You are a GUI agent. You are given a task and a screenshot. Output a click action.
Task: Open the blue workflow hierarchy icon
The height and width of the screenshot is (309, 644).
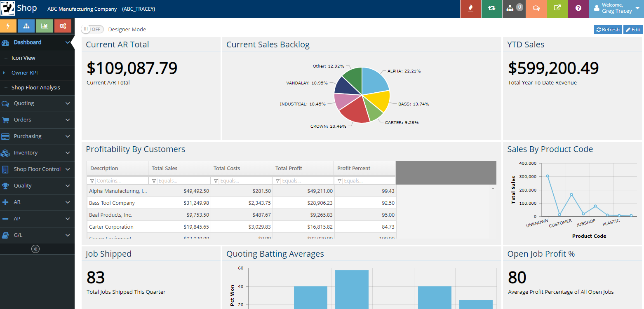pos(26,26)
